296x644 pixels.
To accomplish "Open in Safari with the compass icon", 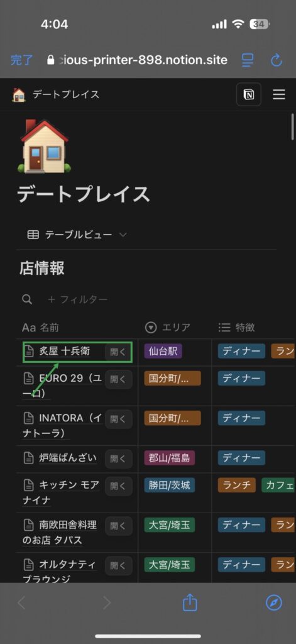I will coord(274,603).
